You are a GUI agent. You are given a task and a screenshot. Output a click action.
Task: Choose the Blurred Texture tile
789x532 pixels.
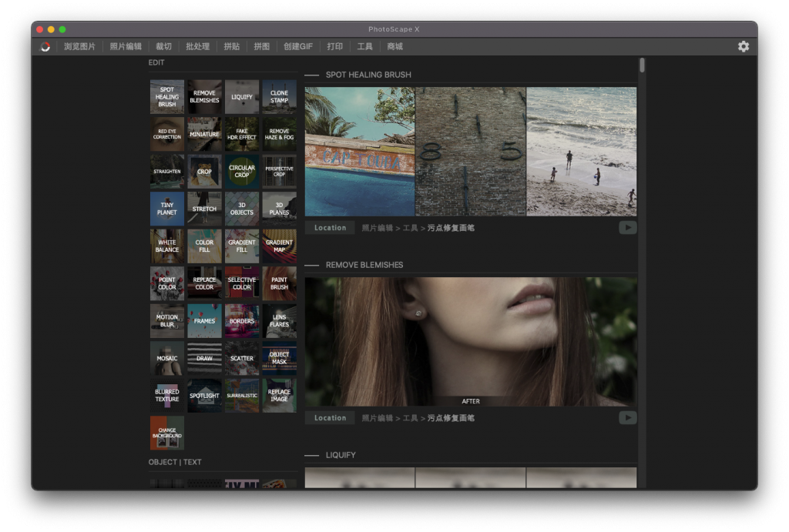pyautogui.click(x=167, y=396)
